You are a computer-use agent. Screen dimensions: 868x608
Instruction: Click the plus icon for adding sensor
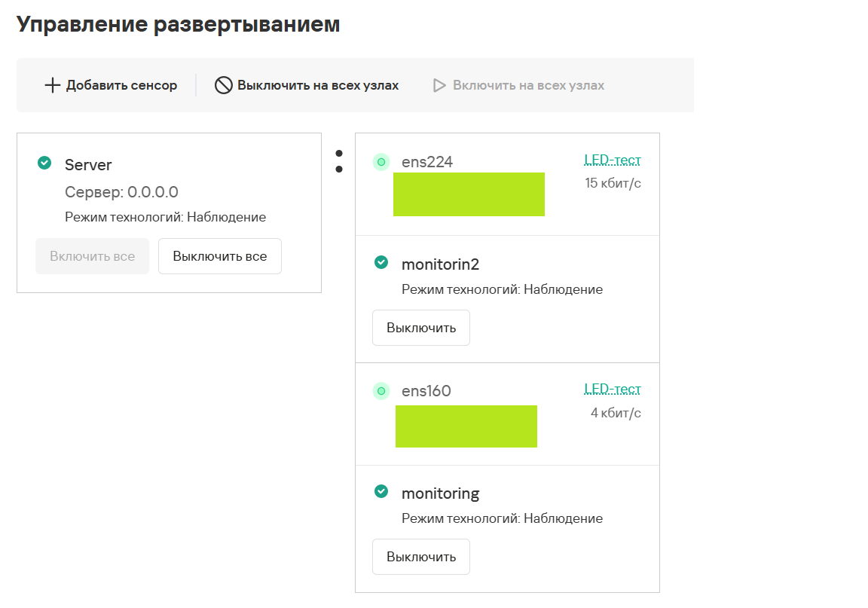pyautogui.click(x=52, y=85)
